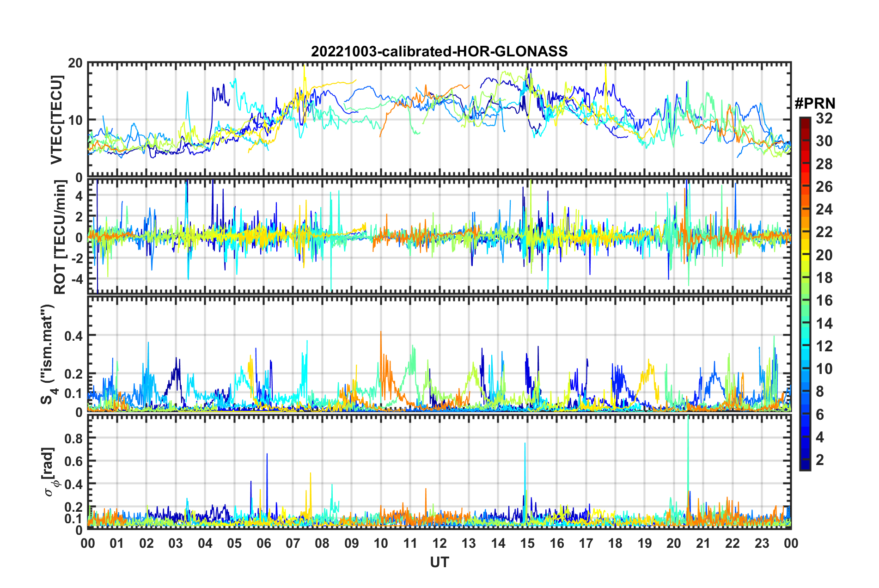Click sigma-phi y-axis tick 0.2
The width and height of the screenshot is (879, 588).
(74, 507)
